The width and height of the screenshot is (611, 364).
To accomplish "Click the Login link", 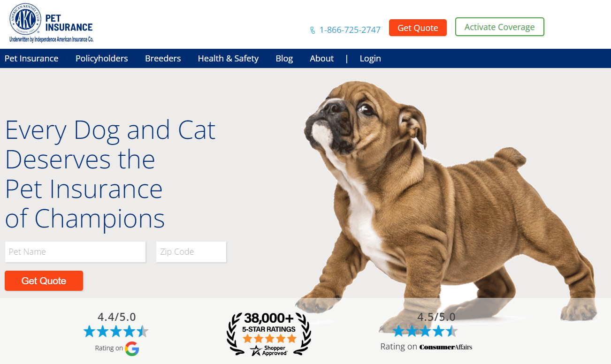I will click(370, 59).
